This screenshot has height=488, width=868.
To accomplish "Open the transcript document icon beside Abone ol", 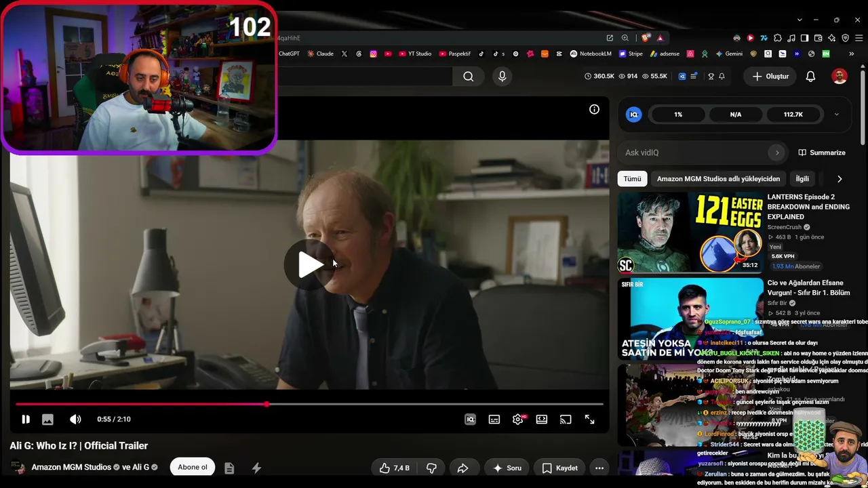I will click(229, 468).
